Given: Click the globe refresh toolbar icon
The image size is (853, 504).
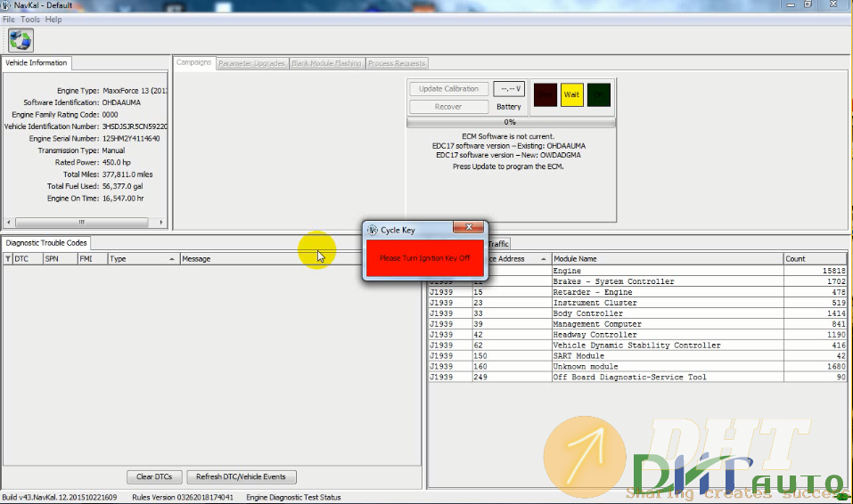Looking at the screenshot, I should 21,40.
